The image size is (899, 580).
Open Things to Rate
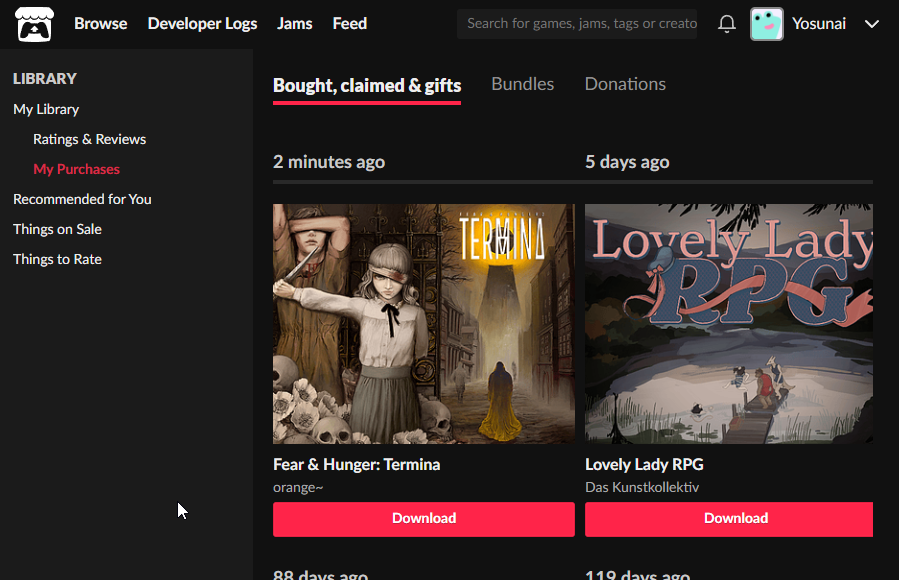pyautogui.click(x=57, y=259)
